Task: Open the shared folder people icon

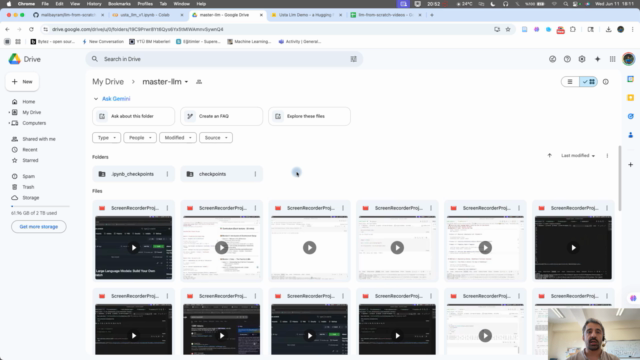Action: (199, 82)
